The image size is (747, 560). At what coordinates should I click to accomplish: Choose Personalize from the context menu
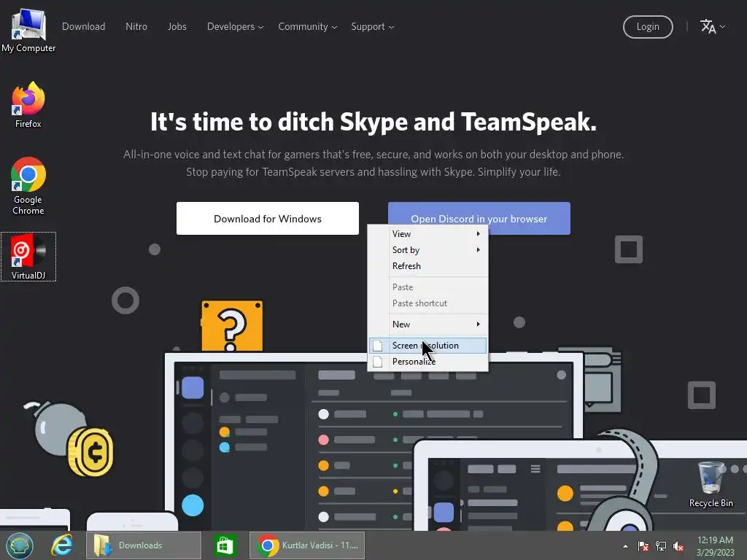[x=427, y=362]
